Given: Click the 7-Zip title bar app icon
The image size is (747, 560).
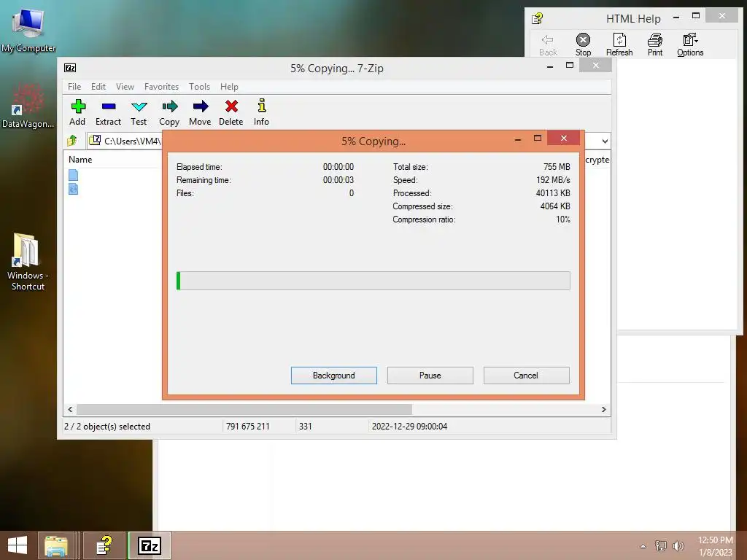Looking at the screenshot, I should (x=70, y=68).
